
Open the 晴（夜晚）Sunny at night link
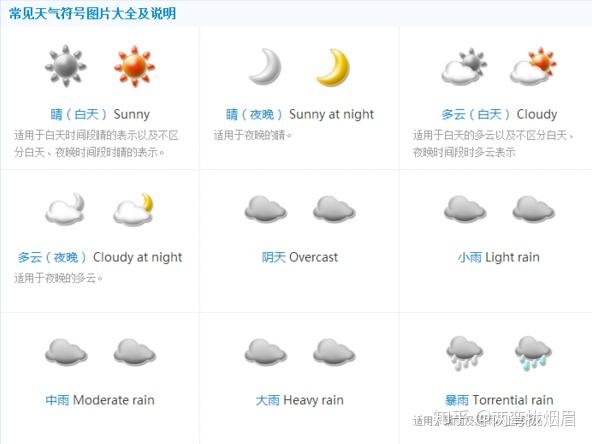[x=300, y=114]
